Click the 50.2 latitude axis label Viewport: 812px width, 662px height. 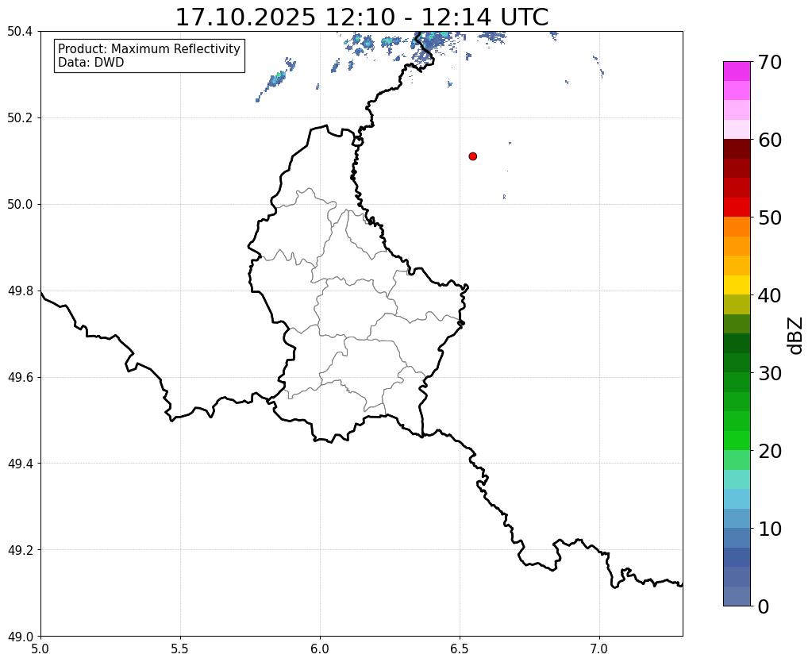[20, 118]
